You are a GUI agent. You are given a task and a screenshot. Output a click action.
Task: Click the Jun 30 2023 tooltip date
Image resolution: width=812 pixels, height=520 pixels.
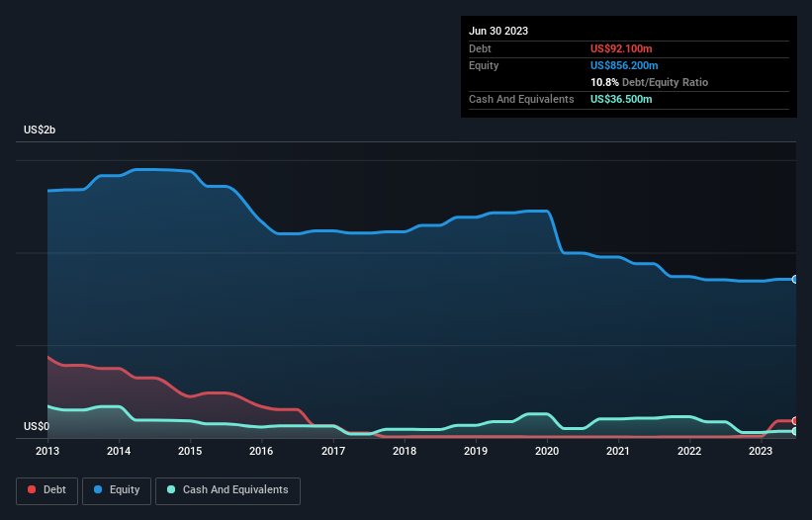[x=498, y=31]
